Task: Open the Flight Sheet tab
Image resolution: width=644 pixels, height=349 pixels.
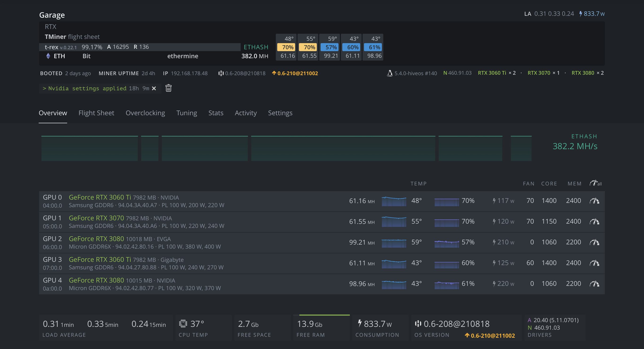Action: click(96, 113)
